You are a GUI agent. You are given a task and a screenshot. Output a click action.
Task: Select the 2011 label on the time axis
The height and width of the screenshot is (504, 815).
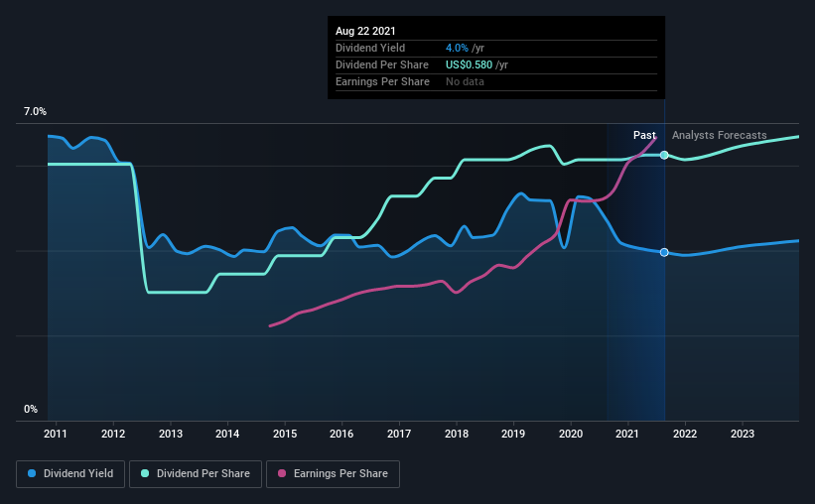click(x=56, y=434)
